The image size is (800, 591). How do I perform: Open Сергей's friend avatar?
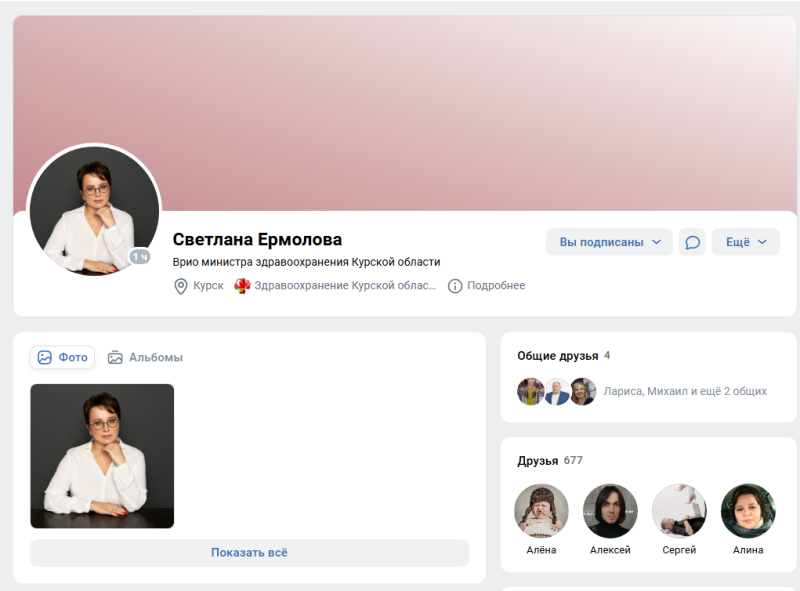[x=679, y=511]
